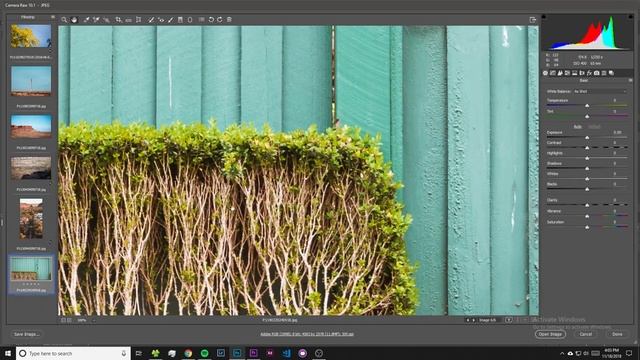Select the Red Eye Removal tool
640x360 pixels.
pos(161,20)
